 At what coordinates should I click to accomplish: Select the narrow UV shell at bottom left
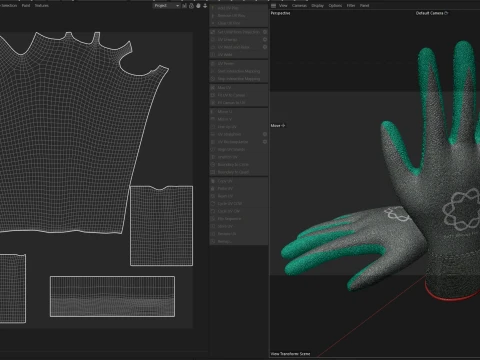[13, 288]
